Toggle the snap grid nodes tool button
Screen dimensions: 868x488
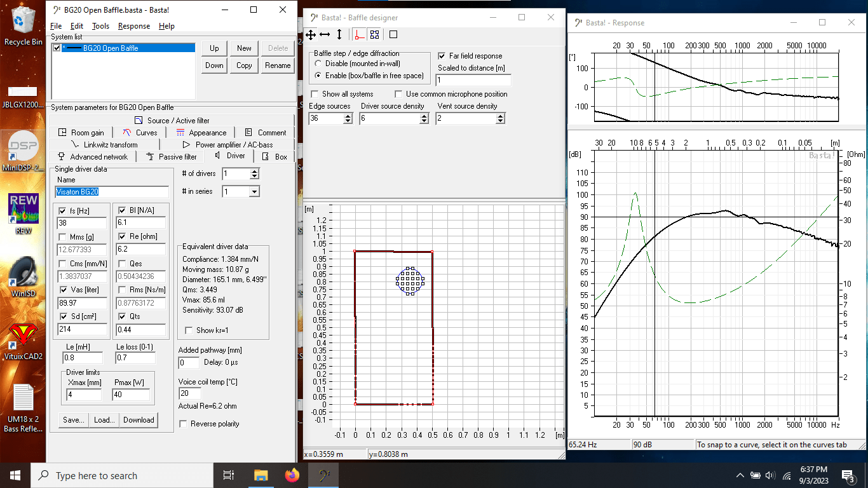374,34
